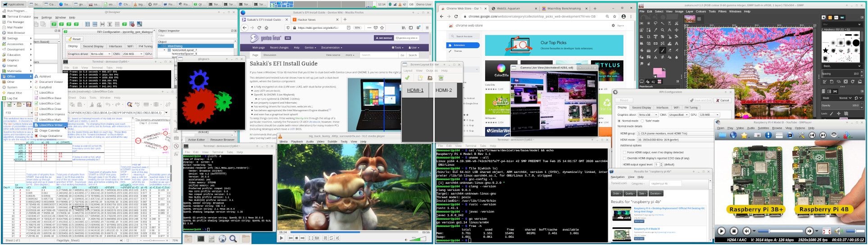Click SMPlayer rewind button
The image size is (868, 245).
[746, 231]
